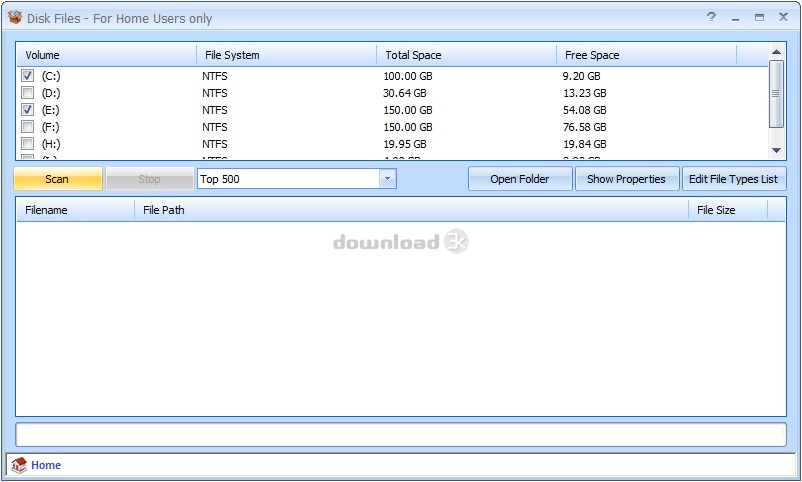Open Edit File Types List
Screen dimensions: 802x482
733,179
